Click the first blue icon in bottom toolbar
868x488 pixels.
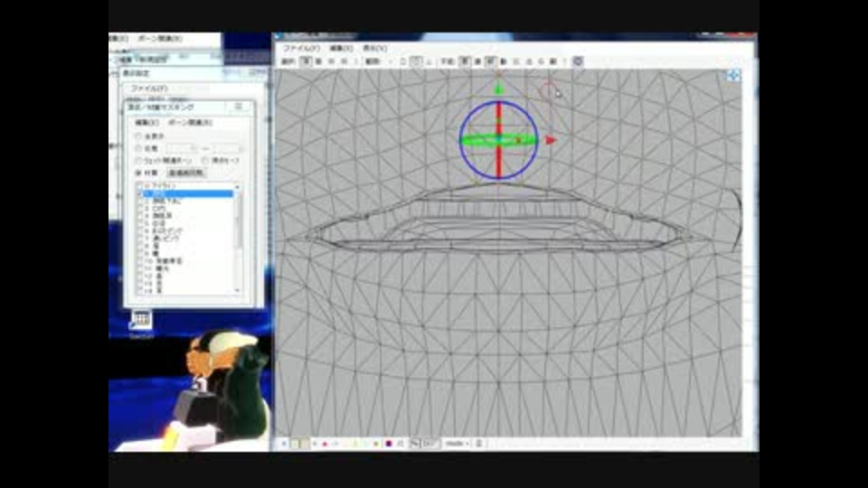click(284, 444)
